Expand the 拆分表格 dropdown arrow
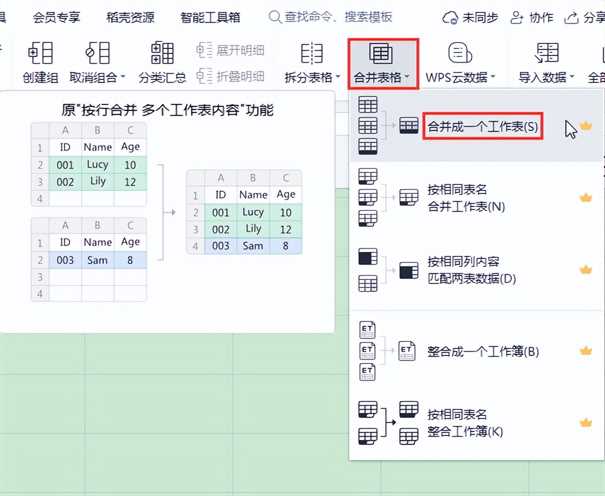Screen dimensions: 605x496 click(337, 77)
